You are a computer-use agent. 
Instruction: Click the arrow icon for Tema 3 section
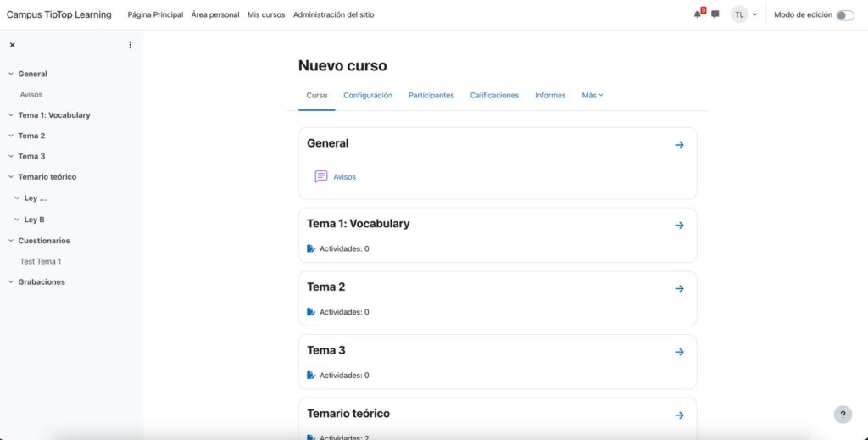pos(679,352)
